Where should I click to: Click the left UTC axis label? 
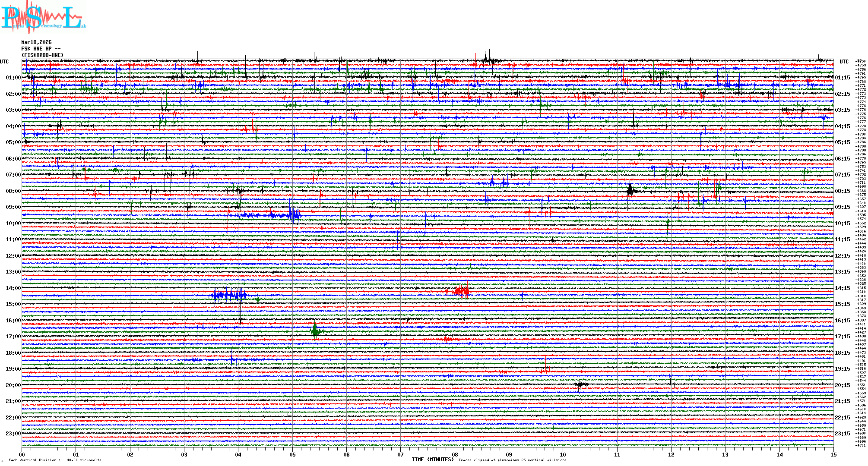[x=4, y=62]
